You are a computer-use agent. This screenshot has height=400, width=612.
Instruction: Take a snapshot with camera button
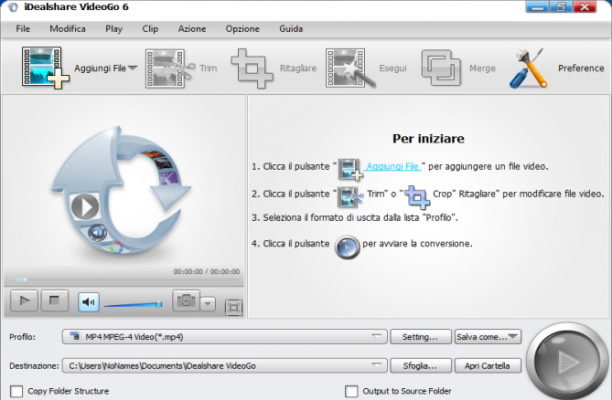(186, 300)
